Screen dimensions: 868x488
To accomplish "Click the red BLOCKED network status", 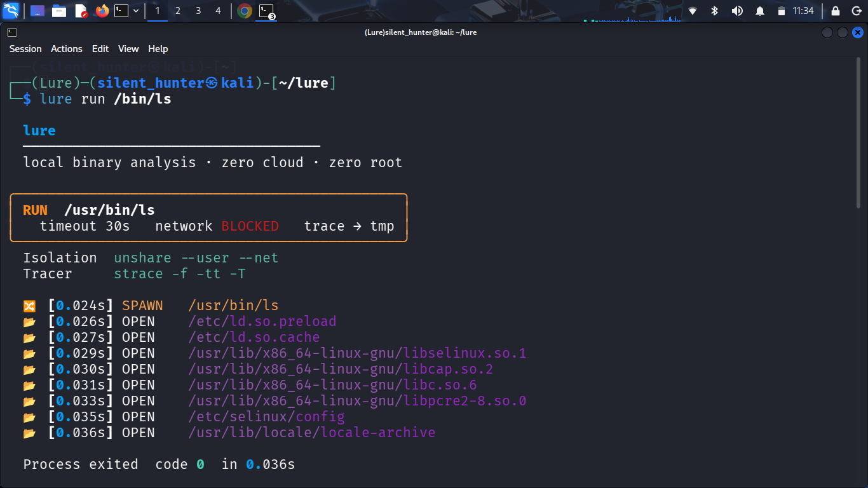I will coord(250,226).
